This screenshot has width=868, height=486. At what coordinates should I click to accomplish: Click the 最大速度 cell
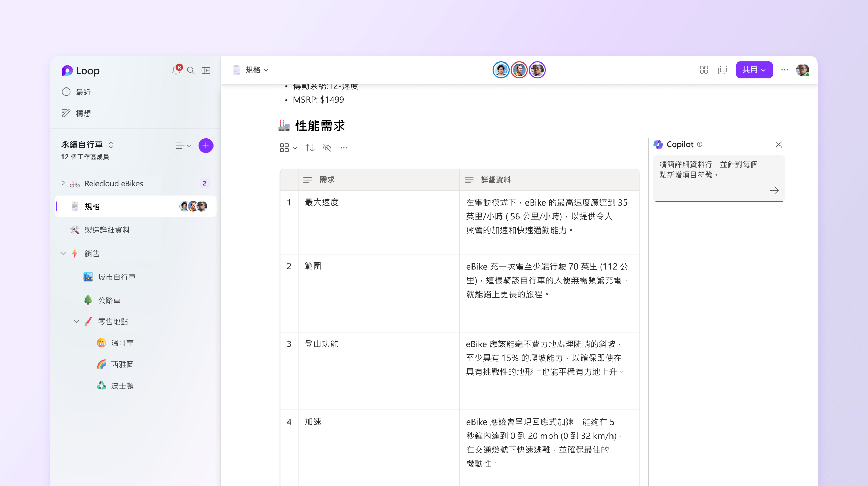378,222
